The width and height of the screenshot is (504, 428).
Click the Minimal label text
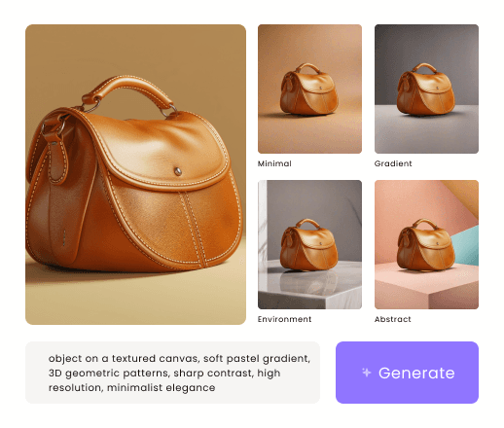274,163
